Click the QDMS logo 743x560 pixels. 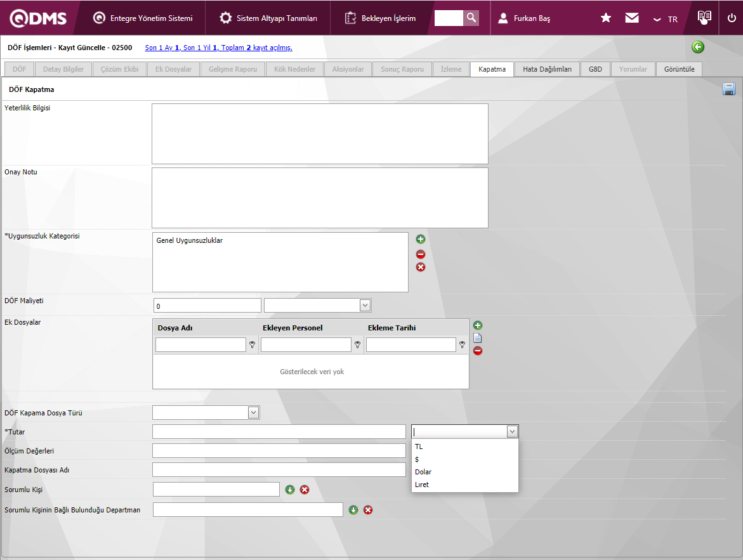(38, 18)
